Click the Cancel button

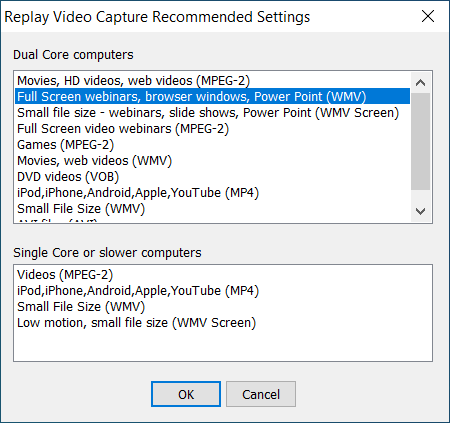261,394
